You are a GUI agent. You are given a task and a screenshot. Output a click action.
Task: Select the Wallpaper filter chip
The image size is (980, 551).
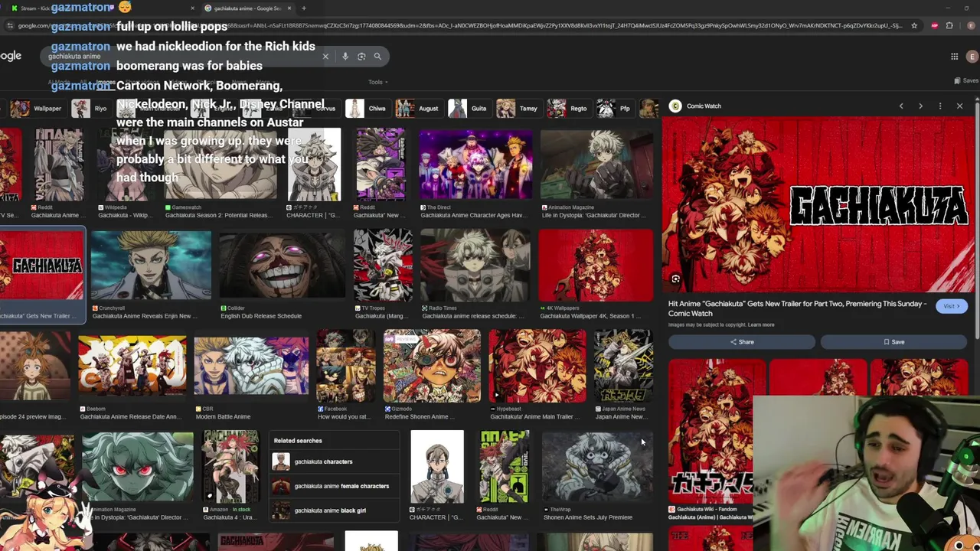[x=37, y=109]
